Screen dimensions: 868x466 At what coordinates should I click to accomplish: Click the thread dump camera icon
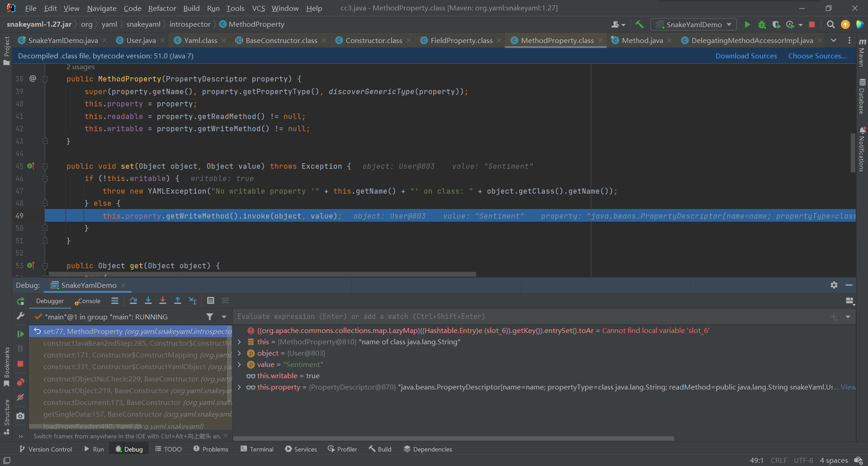tap(20, 416)
